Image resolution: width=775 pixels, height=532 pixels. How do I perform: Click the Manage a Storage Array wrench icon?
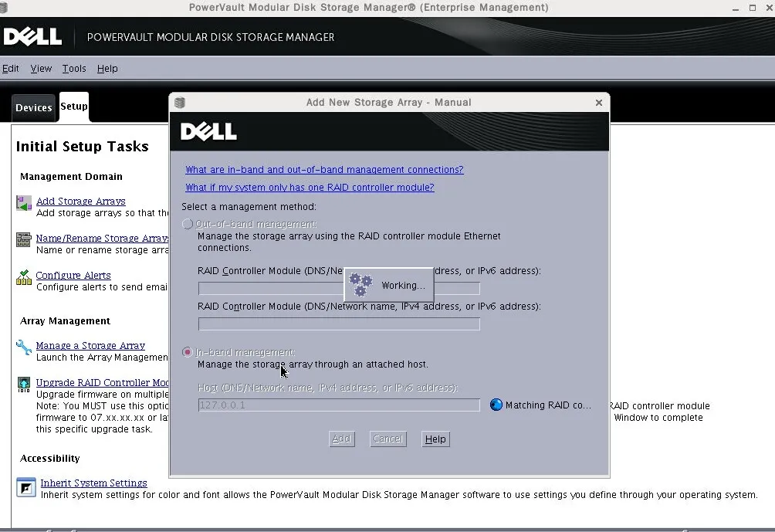coord(24,347)
